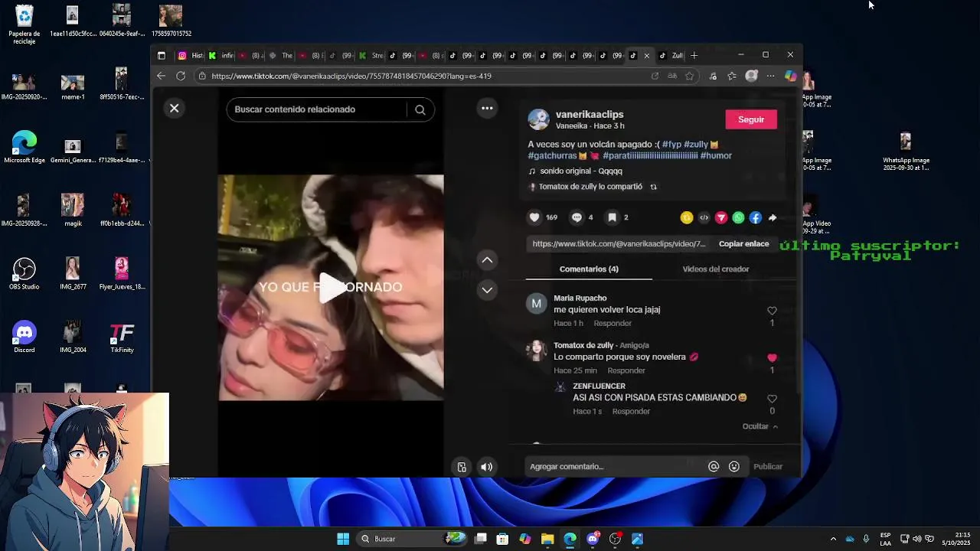This screenshot has height=551, width=980.
Task: Share the video via WhatsApp icon
Action: tap(738, 218)
